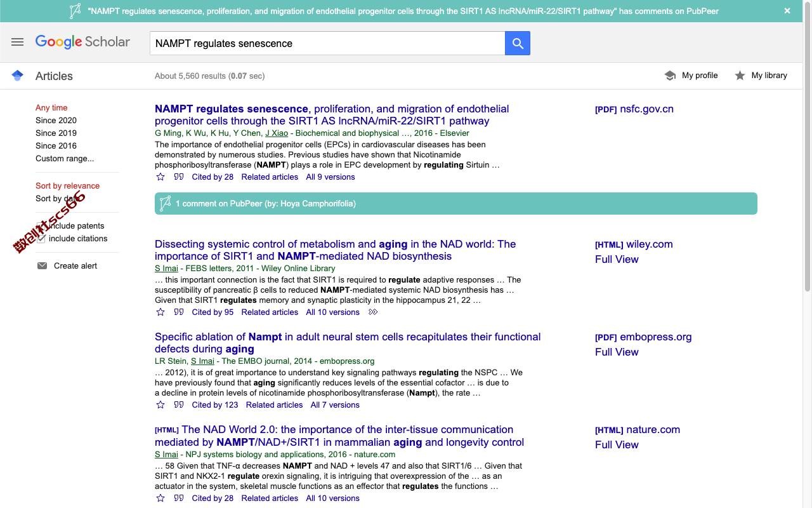Toggle the include patents checkbox
Screen dimensions: 812x508
click(x=41, y=226)
